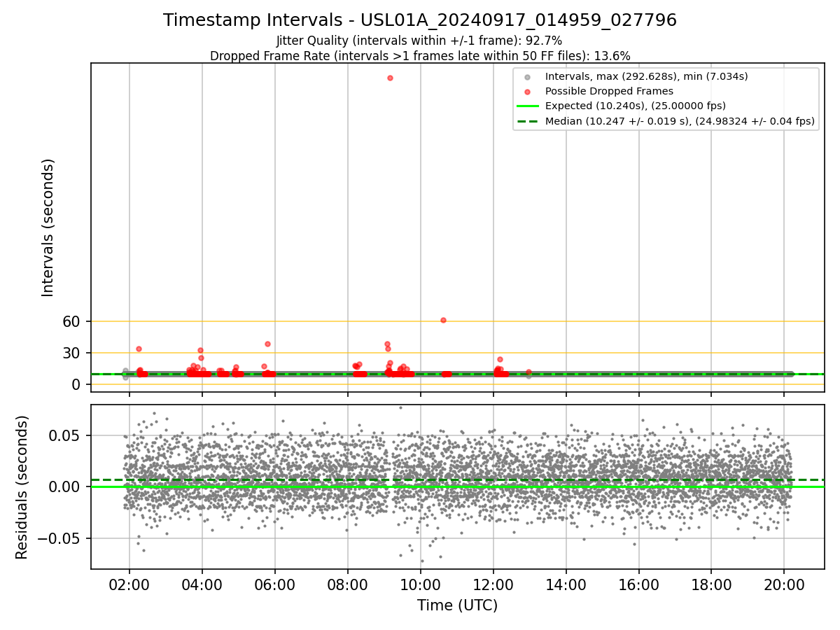Click the 0 tick label on the Intervals axis

click(77, 384)
